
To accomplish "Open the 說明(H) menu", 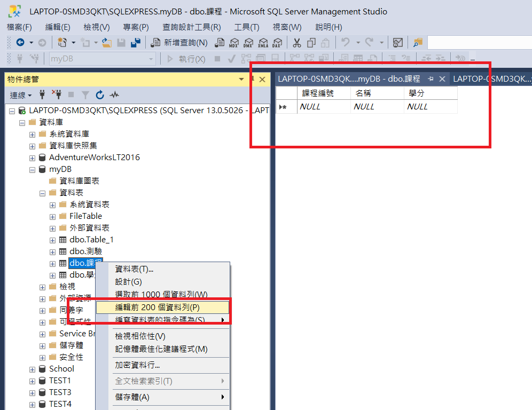I will click(x=329, y=27).
